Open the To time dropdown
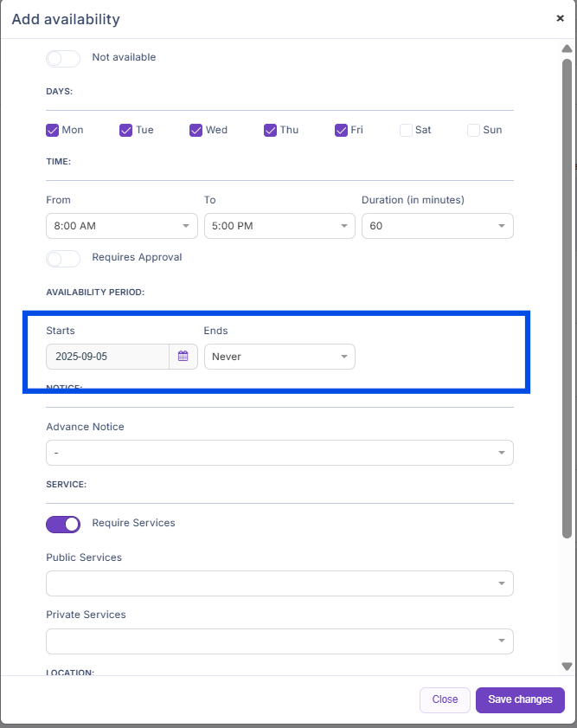The height and width of the screenshot is (728, 577). pyautogui.click(x=279, y=226)
